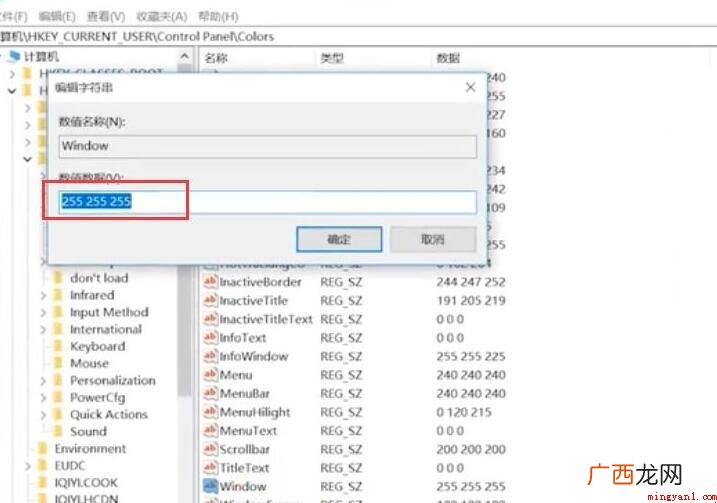Select the Window value name in list

click(x=243, y=487)
